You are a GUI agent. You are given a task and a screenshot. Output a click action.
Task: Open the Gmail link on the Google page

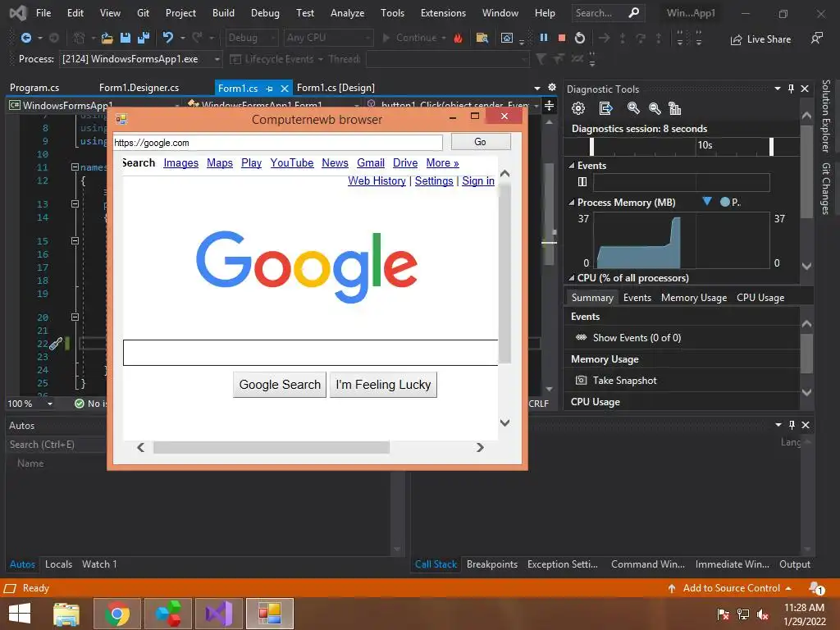[x=371, y=163]
